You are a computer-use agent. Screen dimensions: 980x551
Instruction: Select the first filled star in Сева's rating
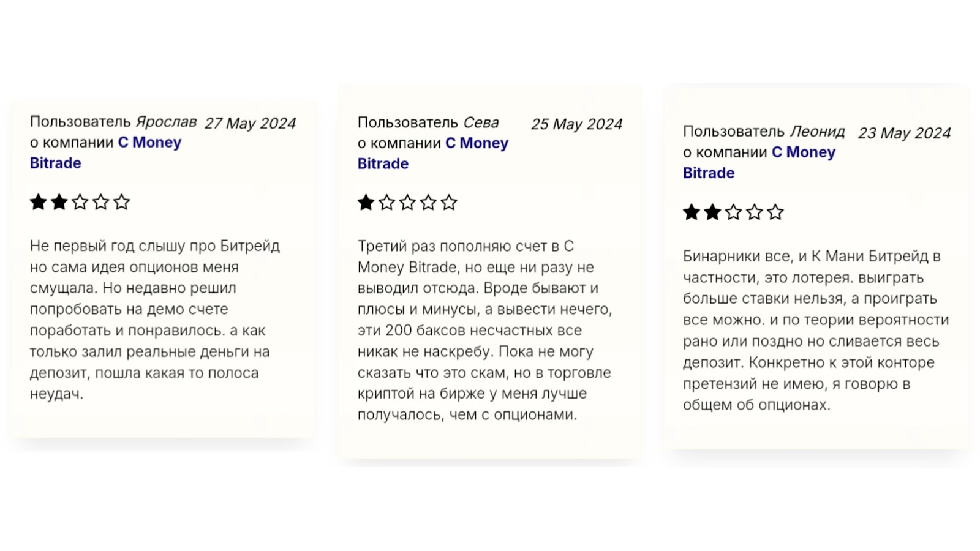point(366,203)
